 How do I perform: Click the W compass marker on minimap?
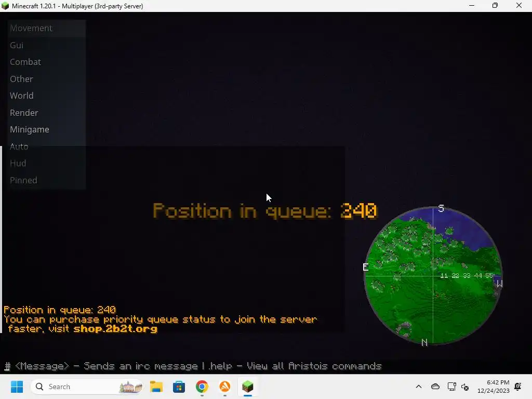(499, 284)
